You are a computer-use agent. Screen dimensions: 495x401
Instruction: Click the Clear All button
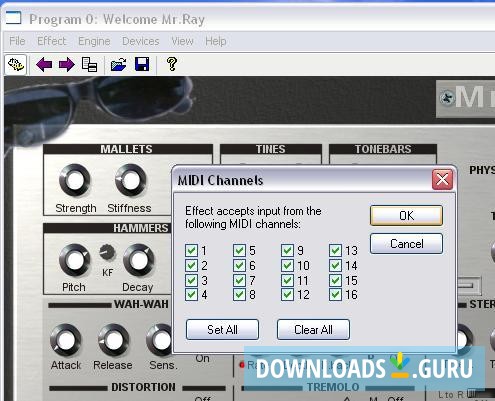coord(313,330)
